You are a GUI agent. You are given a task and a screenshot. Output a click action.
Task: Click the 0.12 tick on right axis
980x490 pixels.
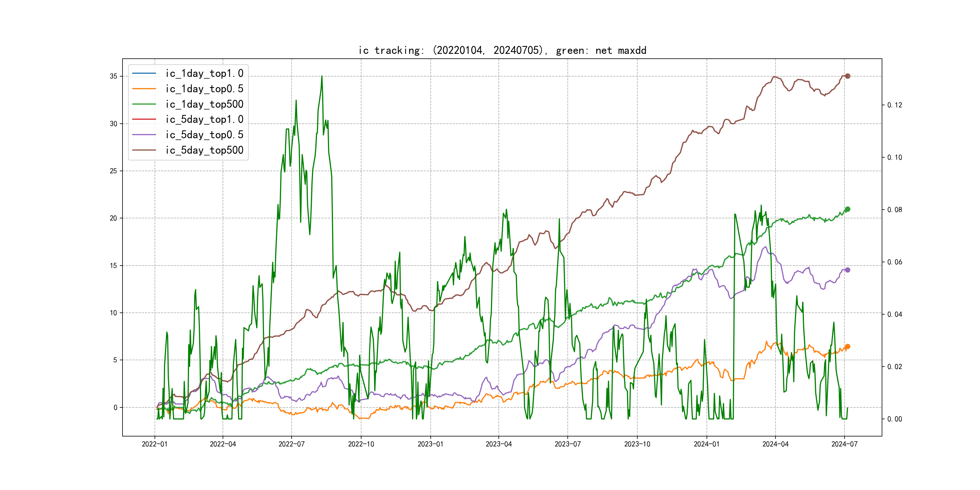(x=894, y=105)
